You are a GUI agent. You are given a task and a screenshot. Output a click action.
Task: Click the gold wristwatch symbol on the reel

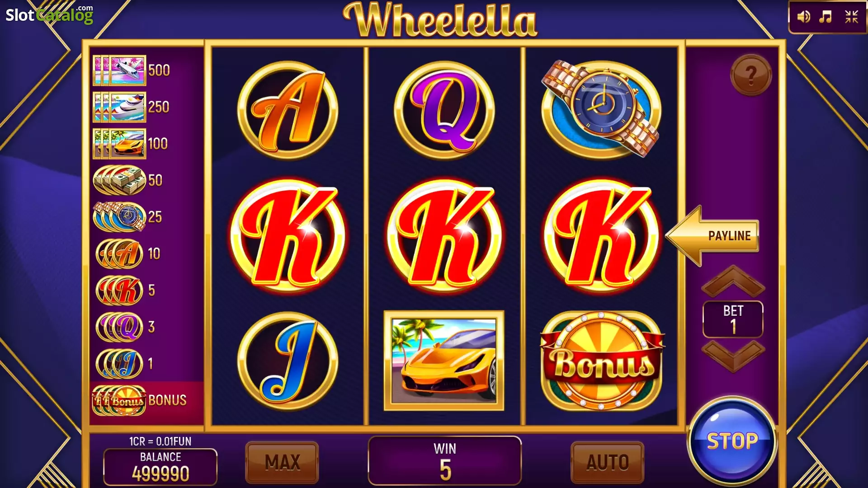[x=602, y=109]
